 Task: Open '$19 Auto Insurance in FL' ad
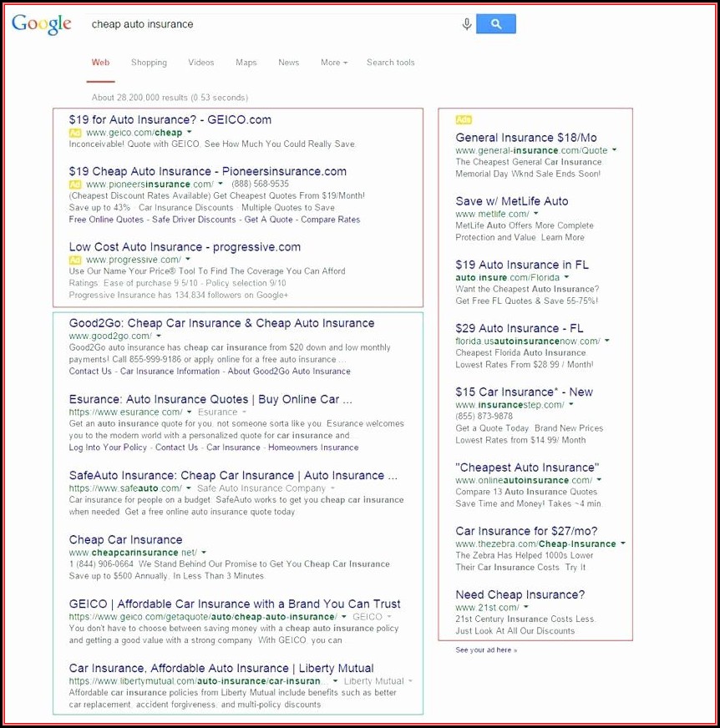pos(522,265)
